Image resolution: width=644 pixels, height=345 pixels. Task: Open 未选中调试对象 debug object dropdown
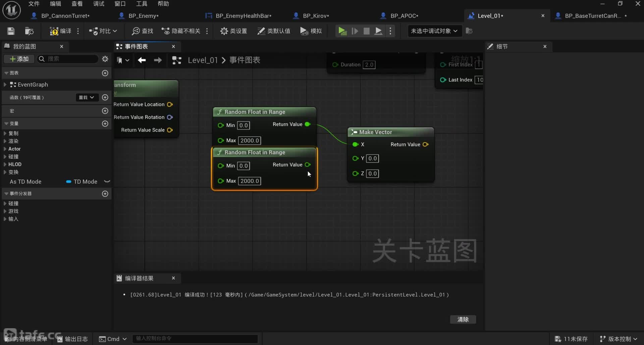click(x=434, y=31)
